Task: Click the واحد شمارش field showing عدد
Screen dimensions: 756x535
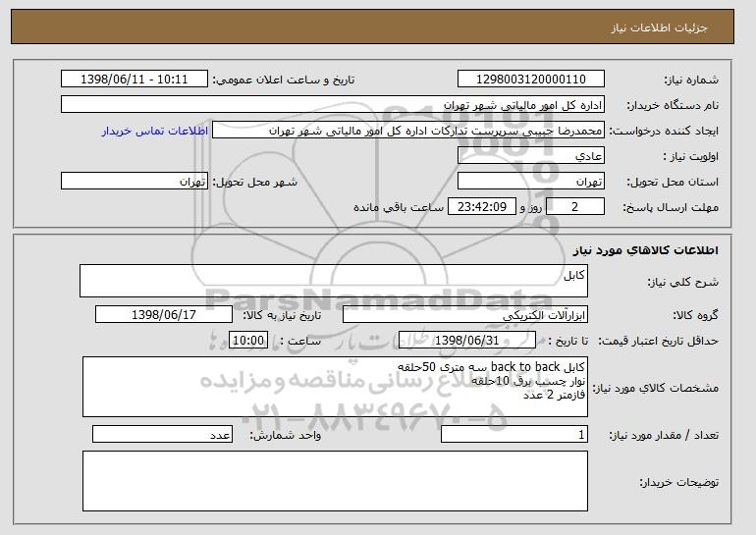Action: (x=162, y=434)
